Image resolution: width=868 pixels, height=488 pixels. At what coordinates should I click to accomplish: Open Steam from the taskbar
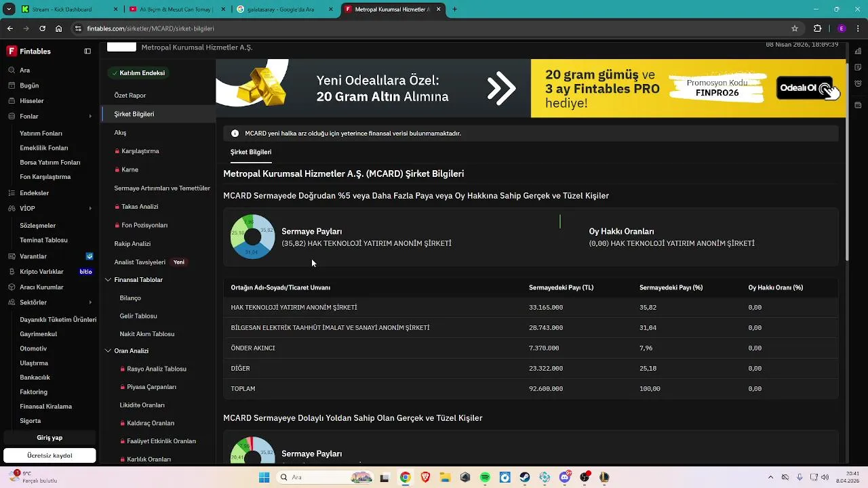pyautogui.click(x=525, y=477)
